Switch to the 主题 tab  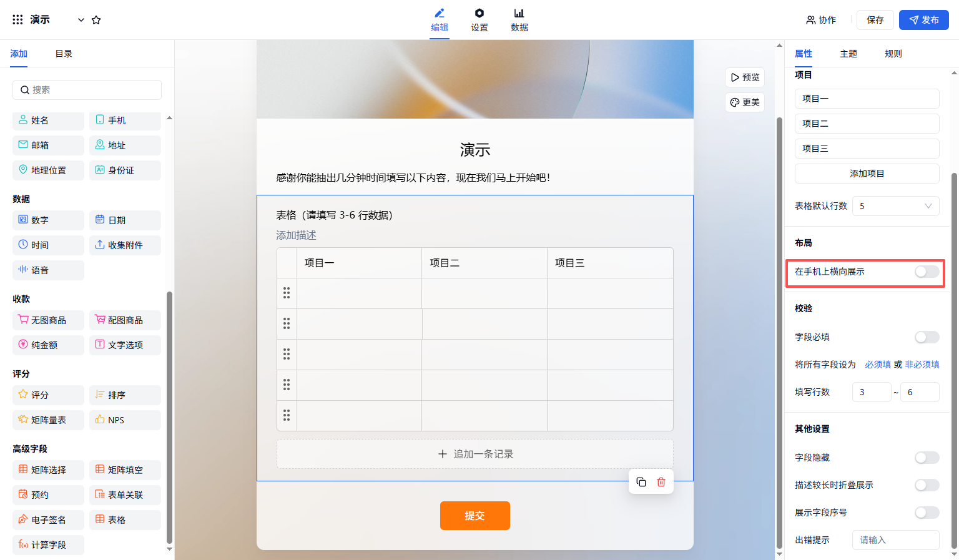tap(848, 54)
